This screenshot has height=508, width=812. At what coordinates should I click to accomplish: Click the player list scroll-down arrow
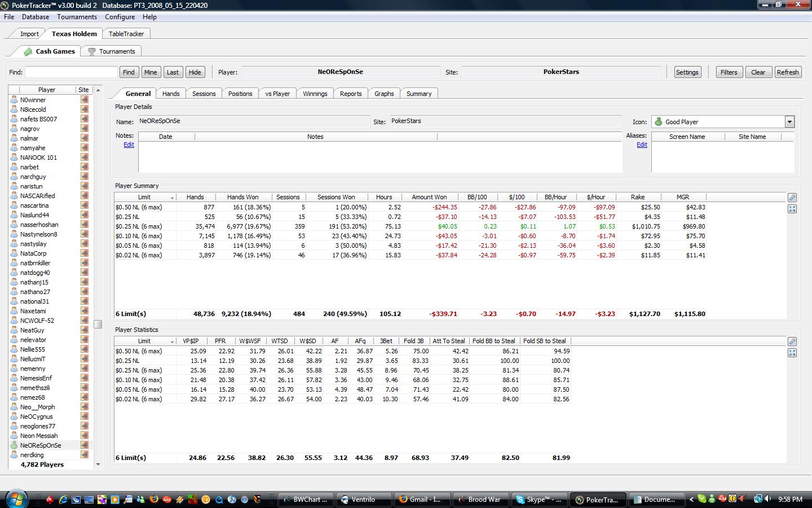coord(98,465)
